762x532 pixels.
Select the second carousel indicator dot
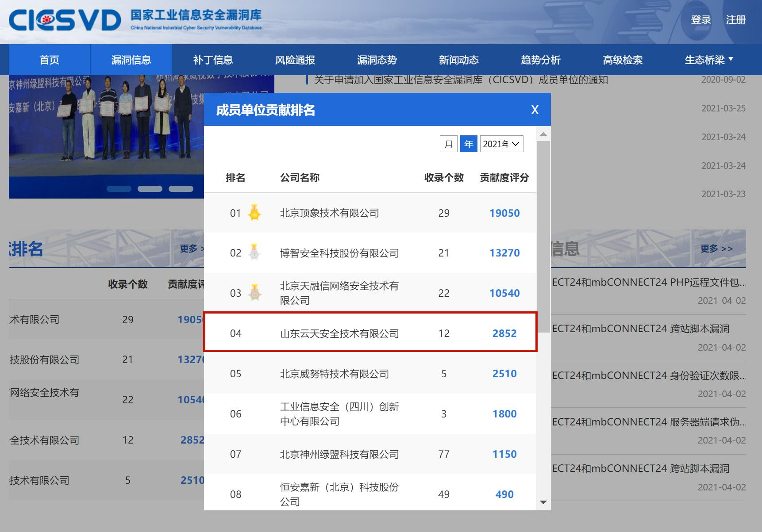[150, 189]
